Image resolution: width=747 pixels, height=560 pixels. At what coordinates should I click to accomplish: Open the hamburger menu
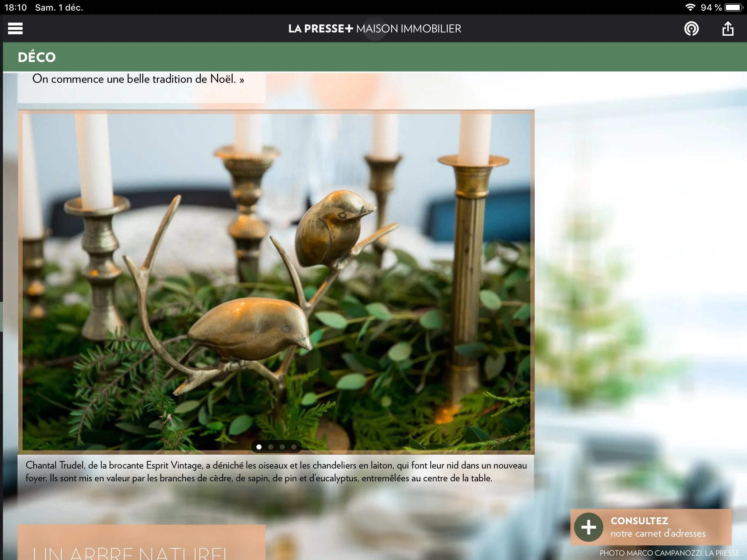click(x=15, y=28)
